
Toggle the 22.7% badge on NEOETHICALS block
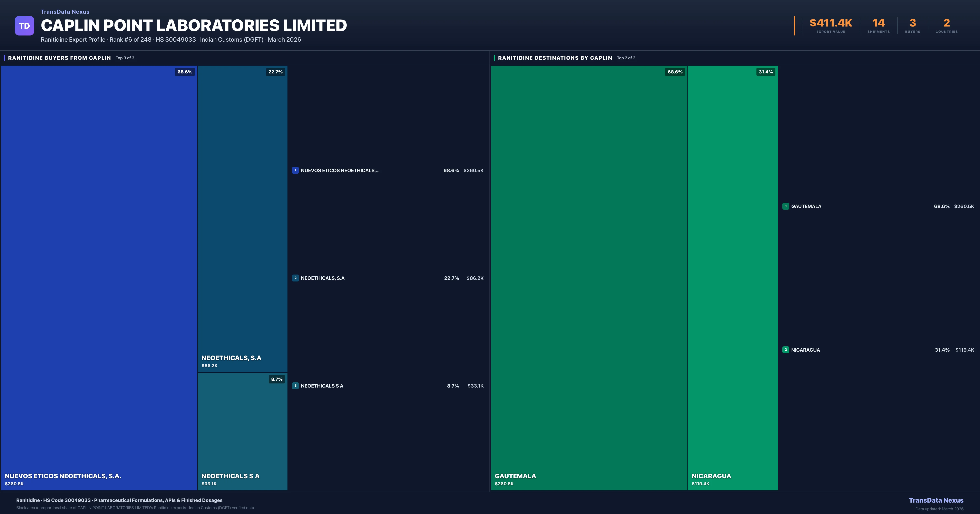coord(275,71)
